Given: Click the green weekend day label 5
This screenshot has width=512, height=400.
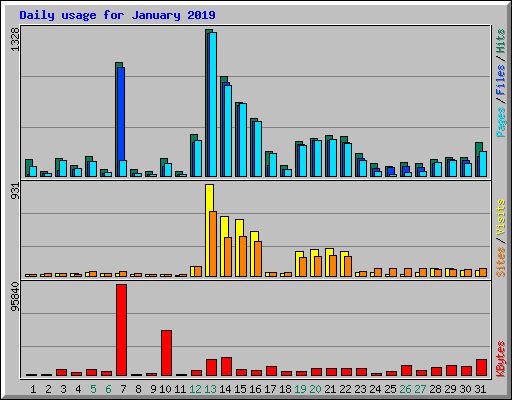Looking at the screenshot, I should coord(93,389).
